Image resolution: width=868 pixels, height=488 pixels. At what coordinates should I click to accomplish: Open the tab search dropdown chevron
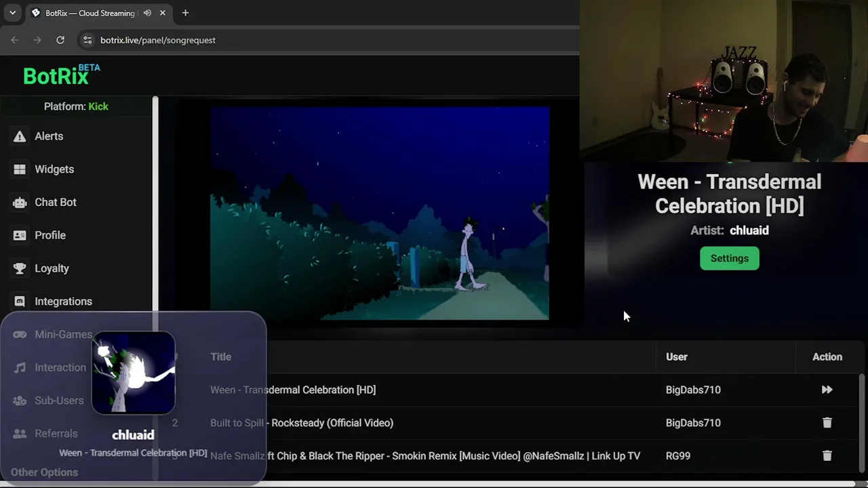coord(12,13)
